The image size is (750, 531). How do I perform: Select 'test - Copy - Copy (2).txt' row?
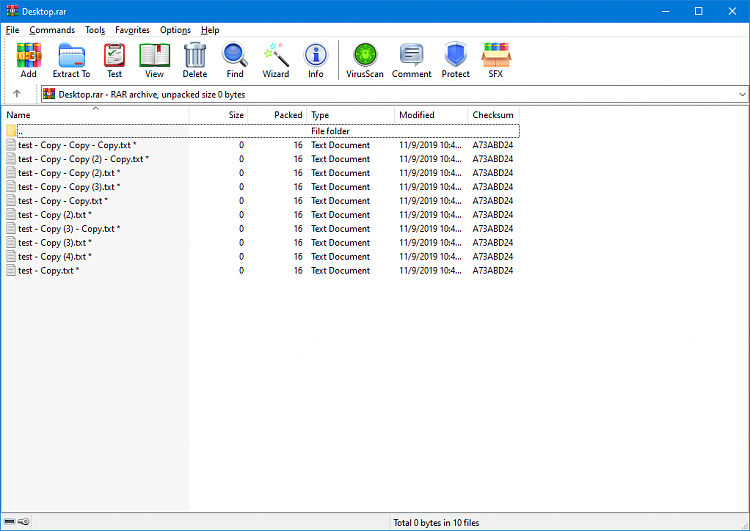[x=261, y=173]
